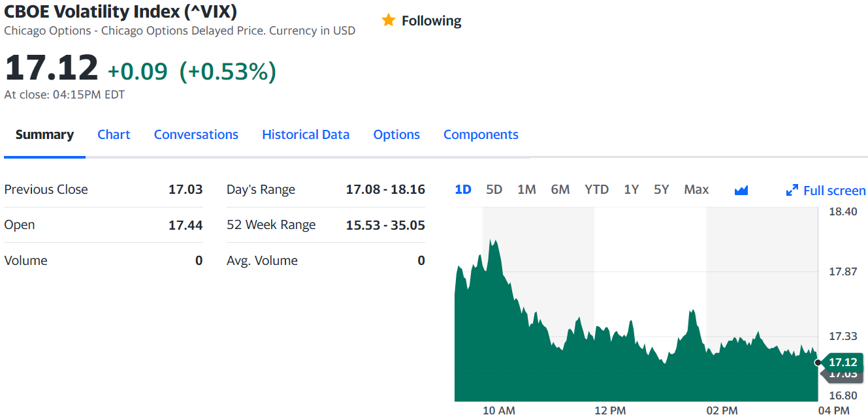Go to the Options tab
Screen dimensions: 868x417
[396, 134]
